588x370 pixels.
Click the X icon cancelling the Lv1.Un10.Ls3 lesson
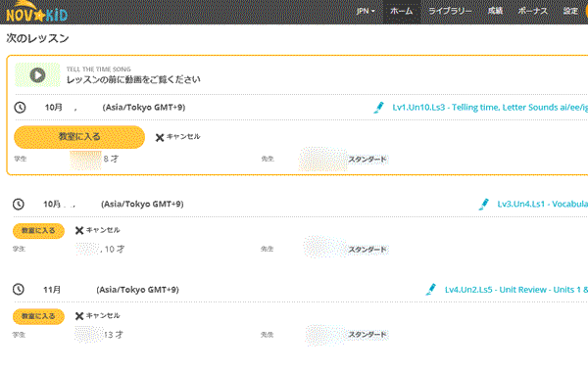tap(160, 137)
